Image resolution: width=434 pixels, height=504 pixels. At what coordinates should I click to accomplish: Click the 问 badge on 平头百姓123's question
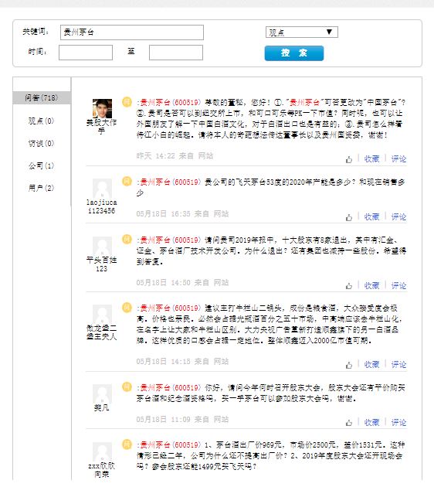[127, 239]
